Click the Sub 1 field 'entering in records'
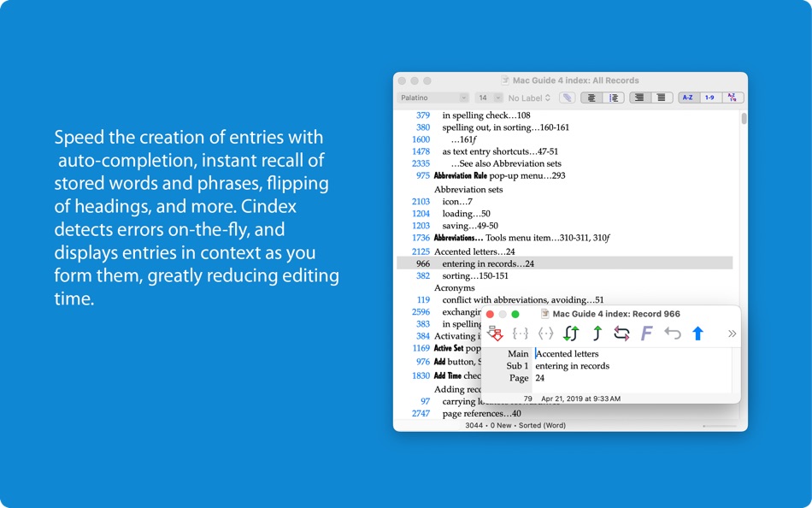This screenshot has width=812, height=508. click(x=632, y=366)
